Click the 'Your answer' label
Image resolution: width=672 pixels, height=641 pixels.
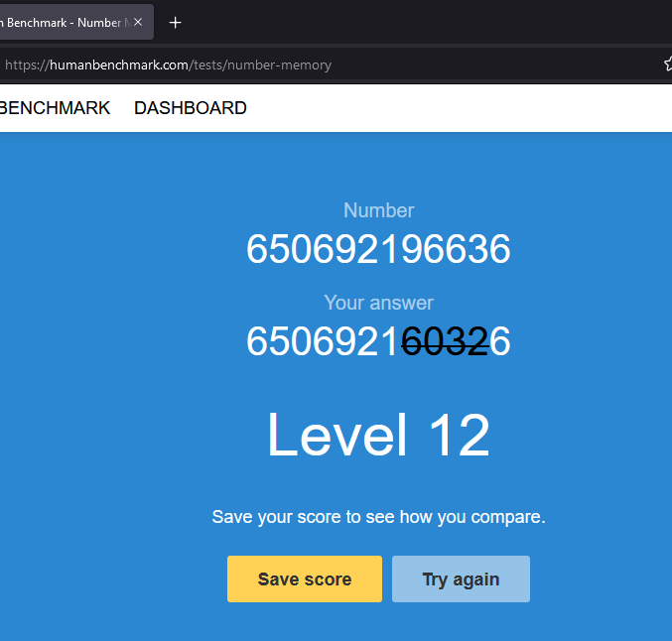click(378, 303)
